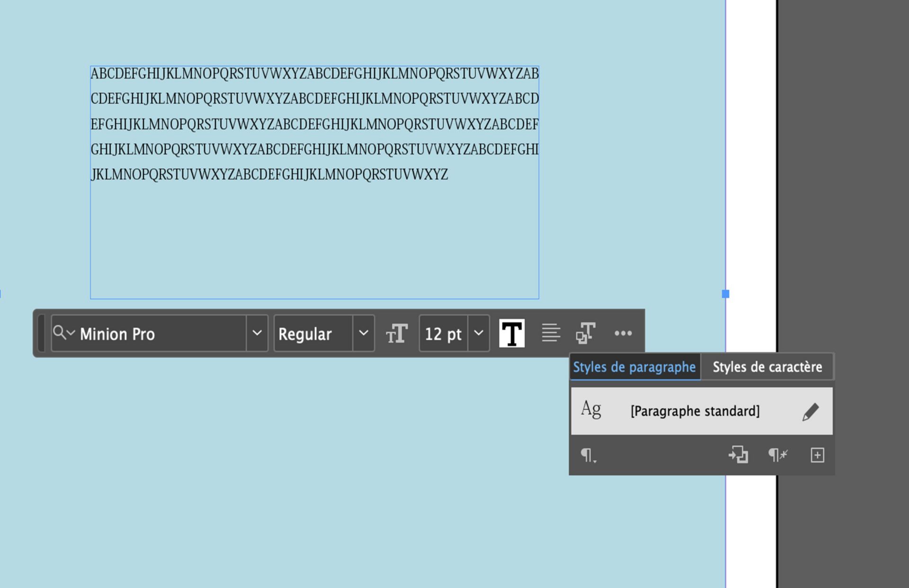Click the text styles icon in toolbar

586,333
